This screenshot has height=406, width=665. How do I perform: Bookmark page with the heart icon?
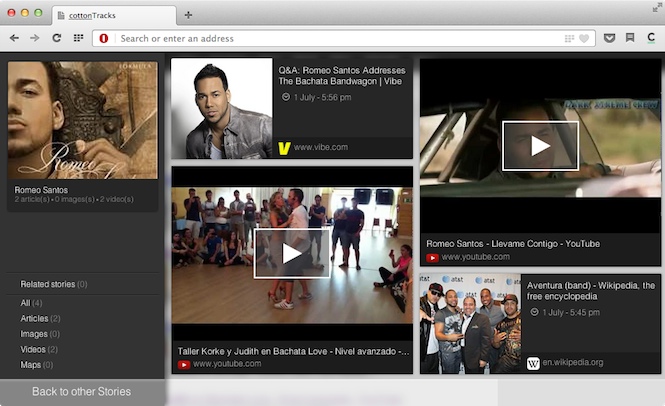(x=584, y=39)
